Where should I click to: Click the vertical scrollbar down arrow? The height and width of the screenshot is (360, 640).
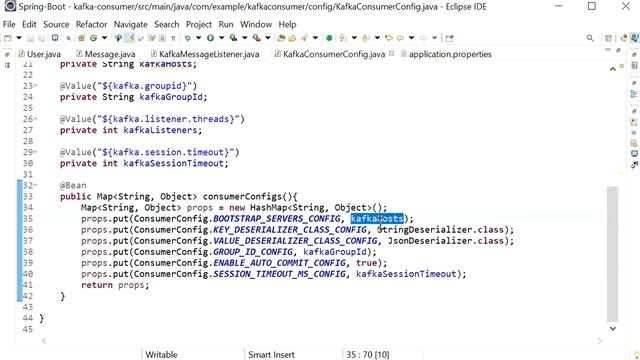[613, 328]
